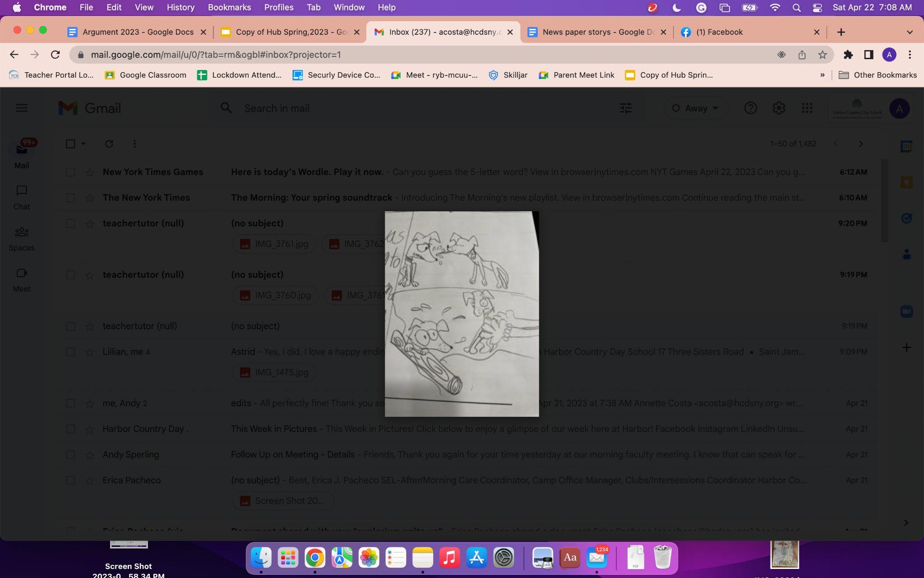Open the Gmail main menu hamburger icon
This screenshot has width=924, height=578.
22,108
